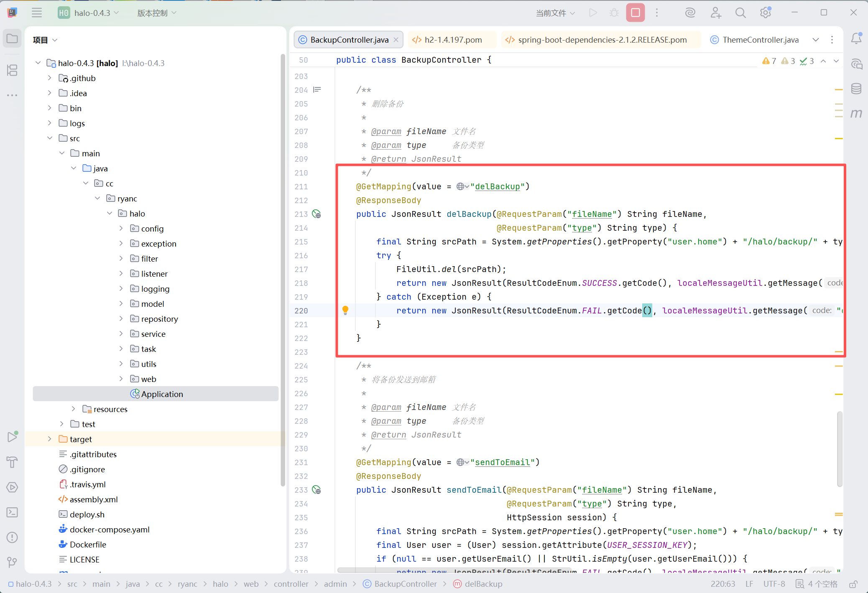Image resolution: width=868 pixels, height=593 pixels.
Task: Open the Database tool window icon
Action: (856, 89)
